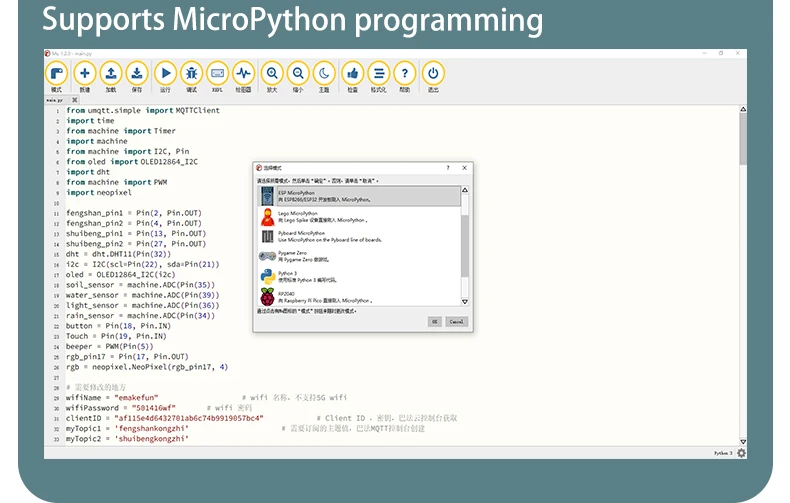Close the mode selection dialog with X

pyautogui.click(x=465, y=168)
